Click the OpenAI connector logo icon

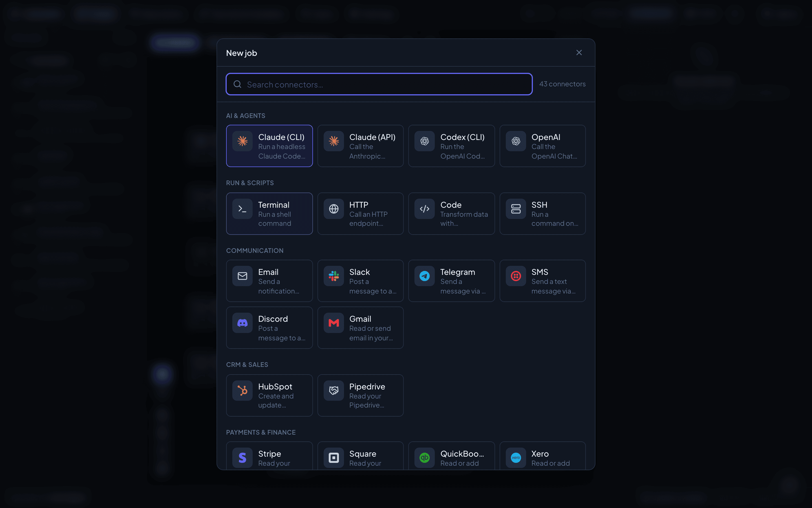[x=516, y=141]
